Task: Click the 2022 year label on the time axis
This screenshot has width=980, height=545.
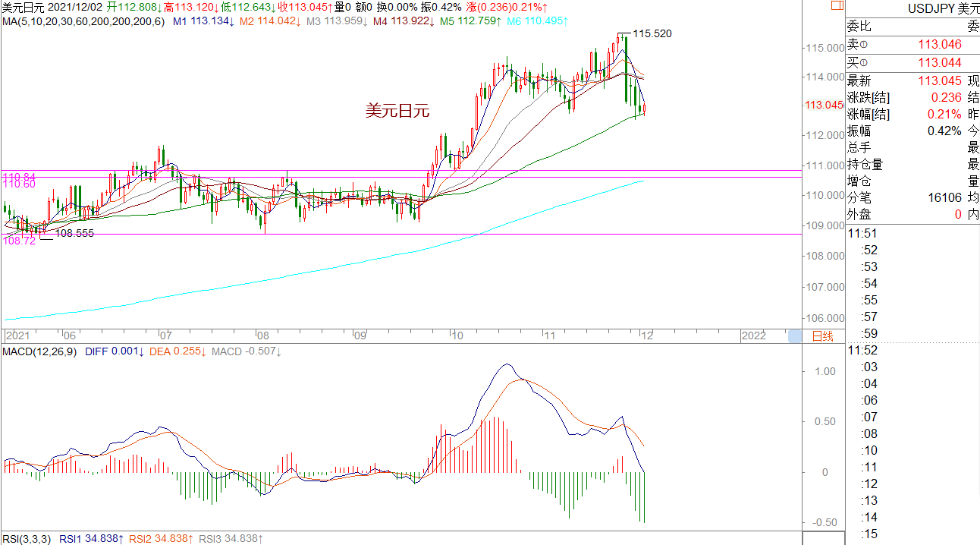Action: coord(752,335)
